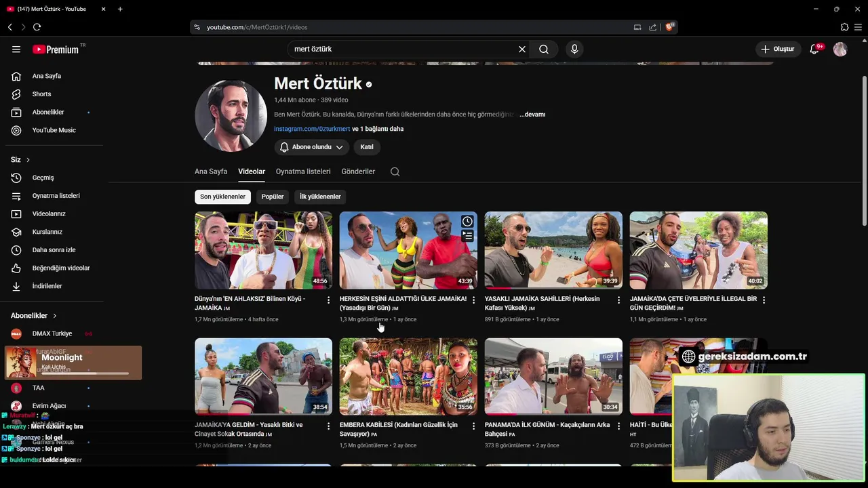Select the Son yüklenenler filter chip
This screenshot has height=488, width=868.
(x=222, y=197)
